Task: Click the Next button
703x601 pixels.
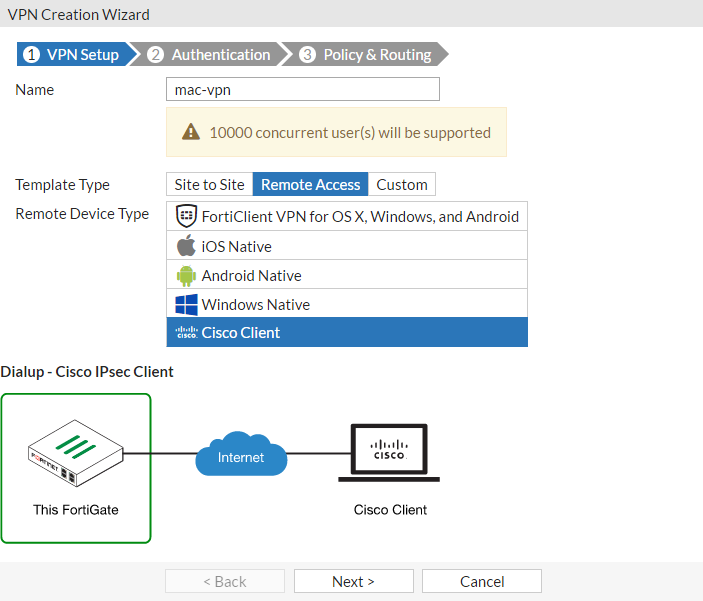Action: (x=354, y=581)
